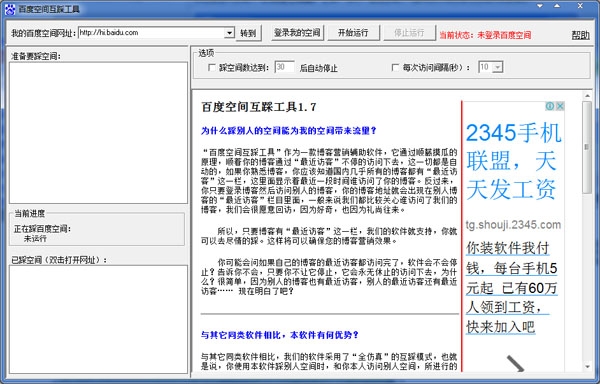This screenshot has width=600, height=384.
Task: Click 登录我的空间 button
Action: 297,33
